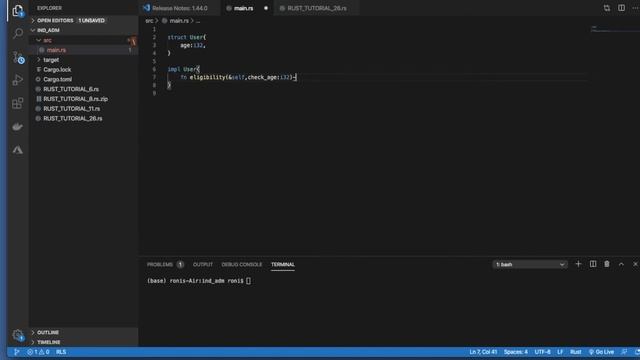Click src in the breadcrumb path
Image resolution: width=640 pixels, height=360 pixels.
(149, 20)
